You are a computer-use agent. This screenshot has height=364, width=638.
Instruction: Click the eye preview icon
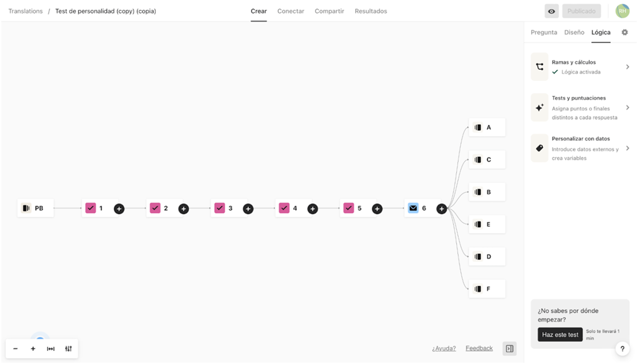(551, 11)
